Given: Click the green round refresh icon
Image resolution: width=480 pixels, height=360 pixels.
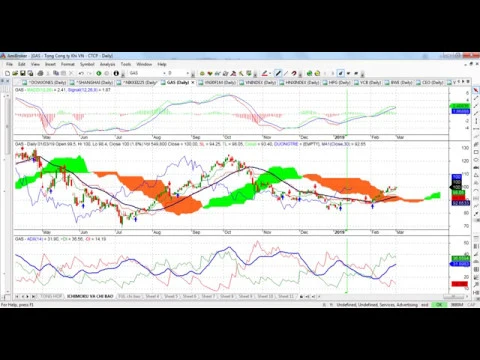Looking at the screenshot, I should tap(99, 73).
